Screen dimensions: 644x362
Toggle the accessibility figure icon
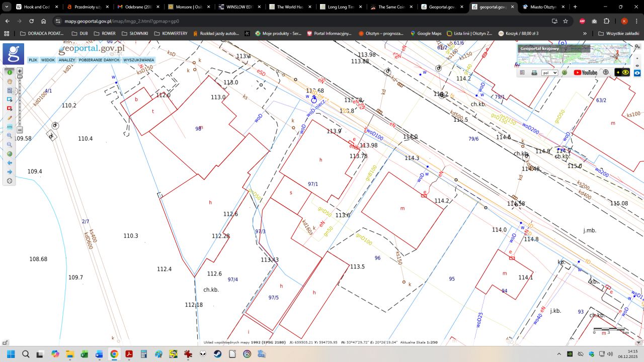click(606, 72)
